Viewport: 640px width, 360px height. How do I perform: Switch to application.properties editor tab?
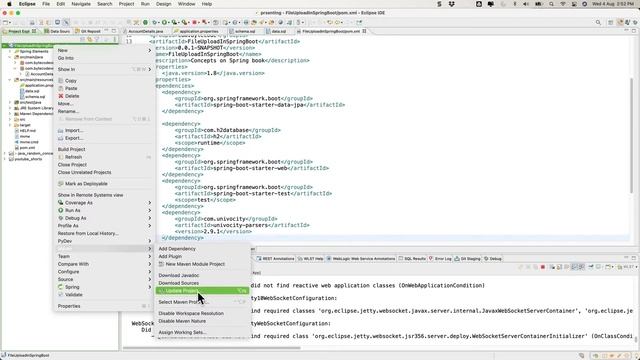pos(198,31)
